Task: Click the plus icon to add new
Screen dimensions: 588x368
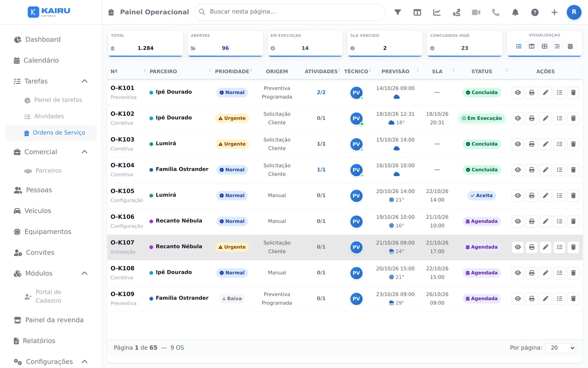Action: point(554,12)
